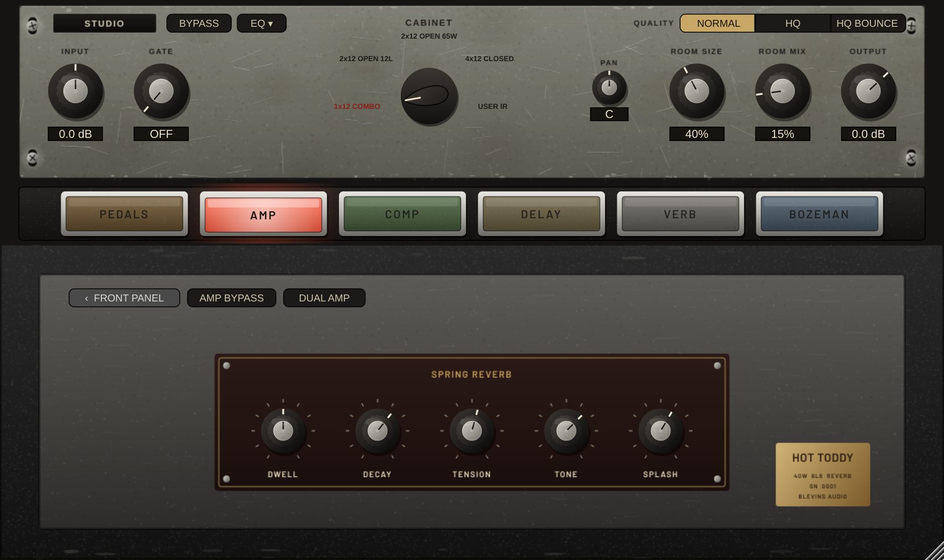Viewport: 944px width, 560px height.
Task: Click the OUTPUT value field 0.0 dB
Action: [868, 134]
